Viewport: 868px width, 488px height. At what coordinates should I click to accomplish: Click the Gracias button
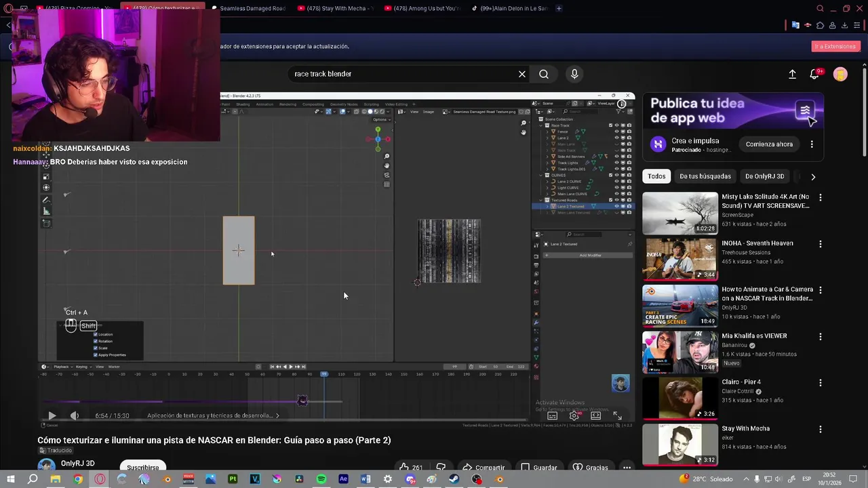click(x=590, y=467)
